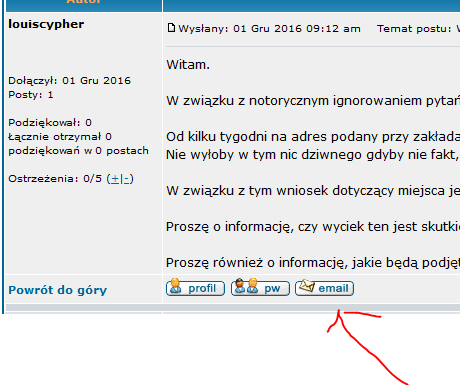Screen dimensions: 460x385
Task: Click the Powrót do góry link
Action: (58, 290)
